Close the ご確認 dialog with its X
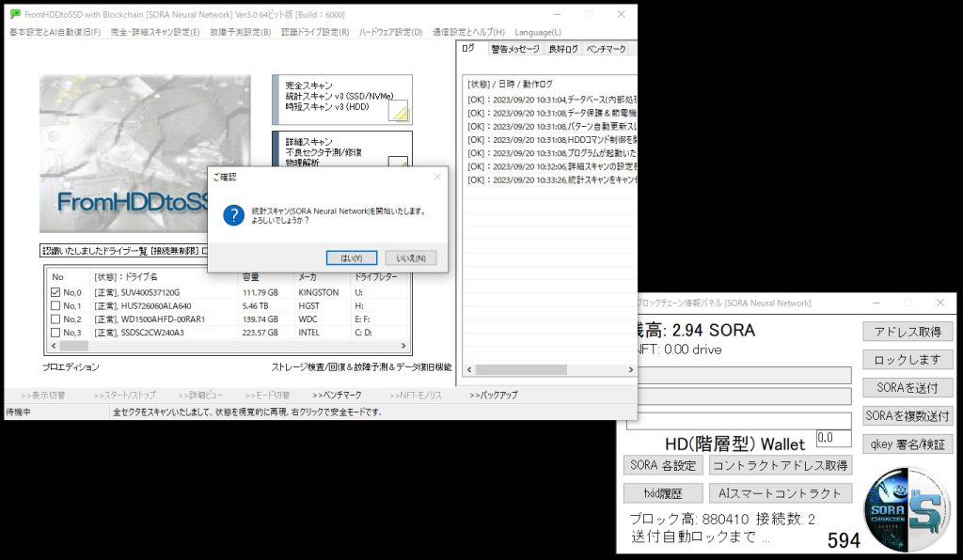Screen dimensions: 963x560 pos(437,177)
